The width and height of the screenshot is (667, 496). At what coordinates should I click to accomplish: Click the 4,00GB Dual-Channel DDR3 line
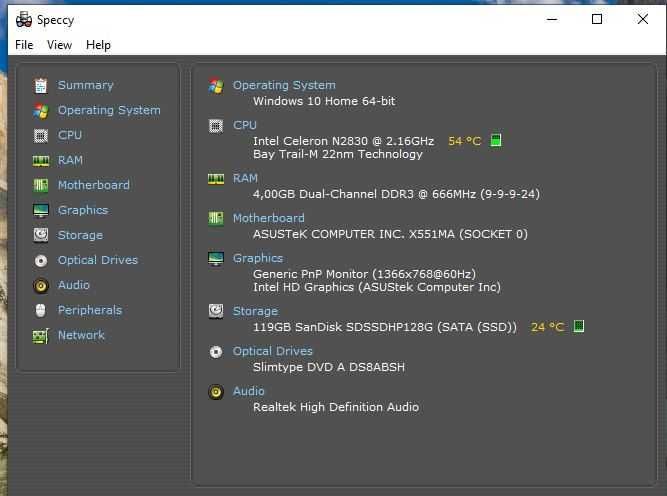click(x=396, y=194)
